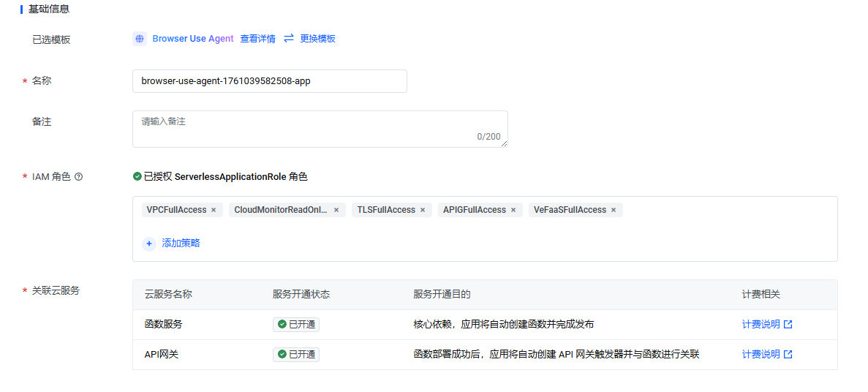Open 计费说明 for API网关
868x392 pixels.
tap(766, 354)
